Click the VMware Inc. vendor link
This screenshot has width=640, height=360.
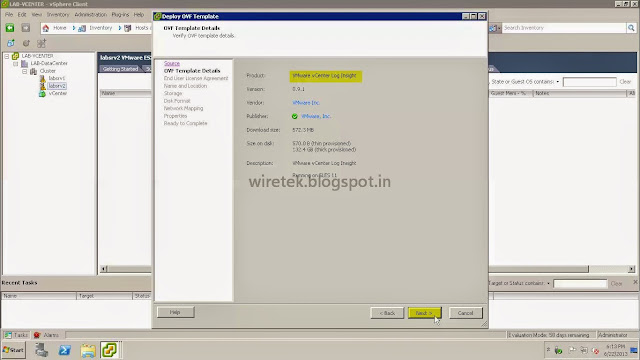[x=306, y=103]
